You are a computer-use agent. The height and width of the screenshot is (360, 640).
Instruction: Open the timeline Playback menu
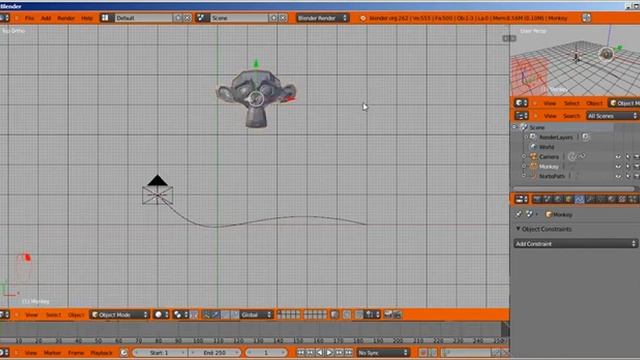pyautogui.click(x=101, y=353)
